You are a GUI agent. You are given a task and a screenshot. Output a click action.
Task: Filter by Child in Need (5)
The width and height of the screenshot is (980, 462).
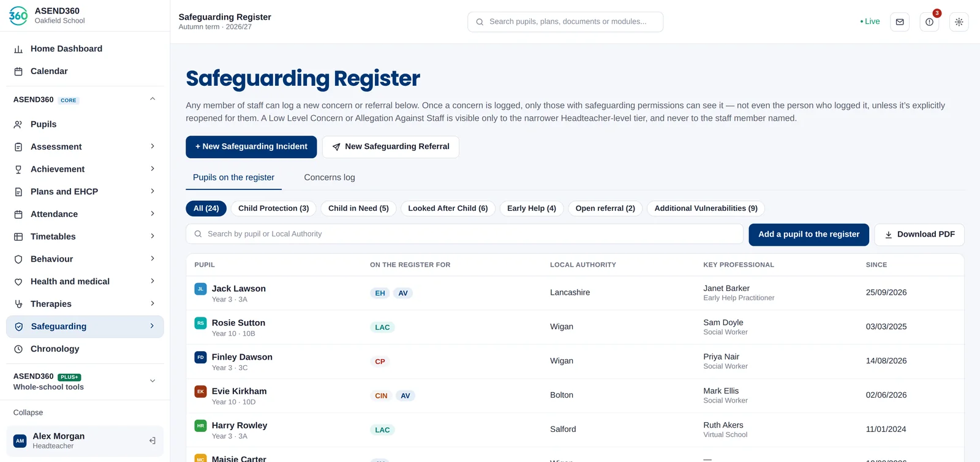(358, 208)
